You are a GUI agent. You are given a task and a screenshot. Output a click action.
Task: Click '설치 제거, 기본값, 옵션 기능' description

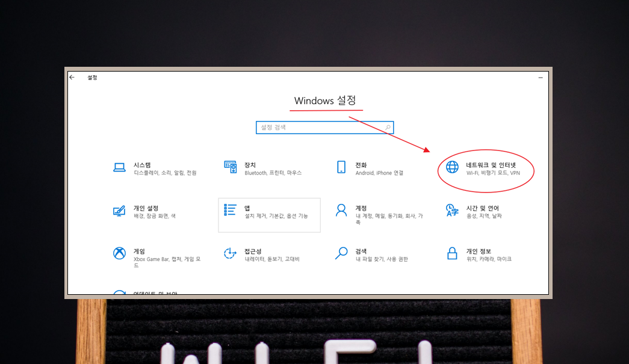(x=276, y=216)
